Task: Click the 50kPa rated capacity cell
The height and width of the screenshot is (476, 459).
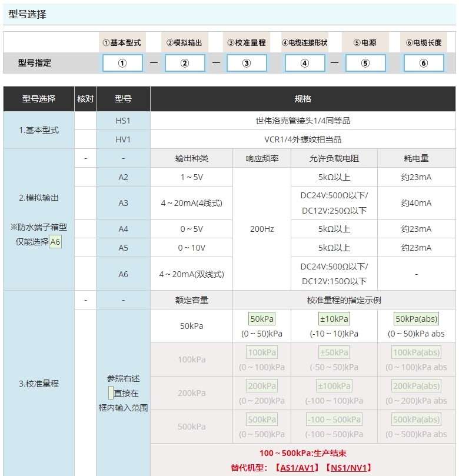Action: pyautogui.click(x=192, y=326)
